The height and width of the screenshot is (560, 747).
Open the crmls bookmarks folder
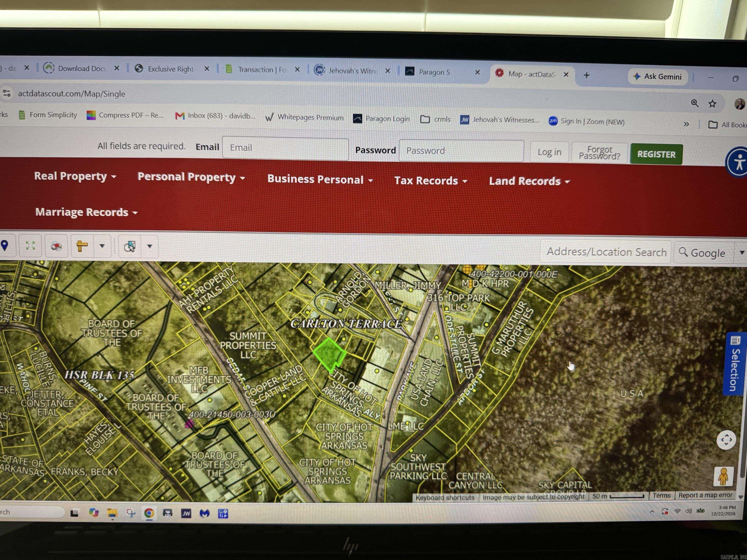[x=436, y=119]
